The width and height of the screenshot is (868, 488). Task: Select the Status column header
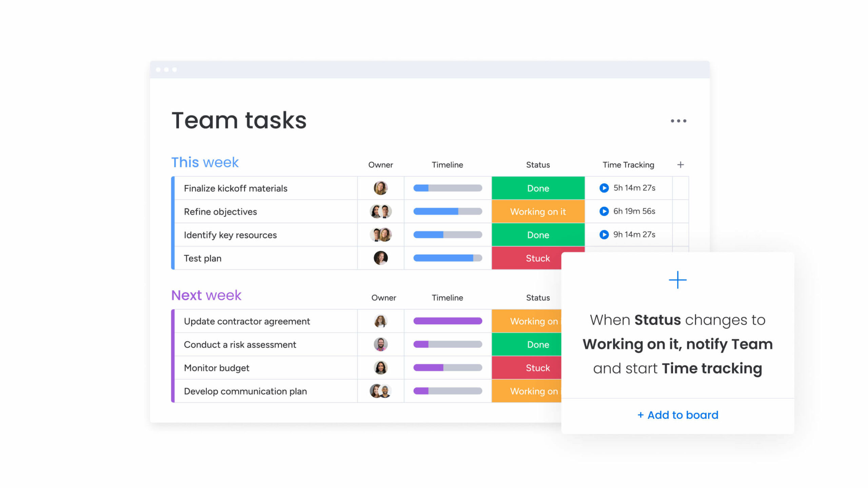pyautogui.click(x=537, y=164)
